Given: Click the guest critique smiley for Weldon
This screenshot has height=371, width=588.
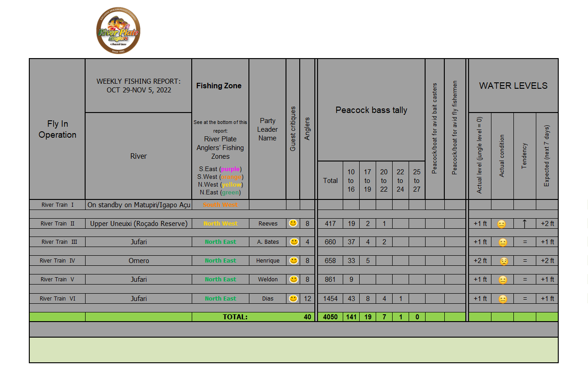Looking at the screenshot, I should 293,279.
